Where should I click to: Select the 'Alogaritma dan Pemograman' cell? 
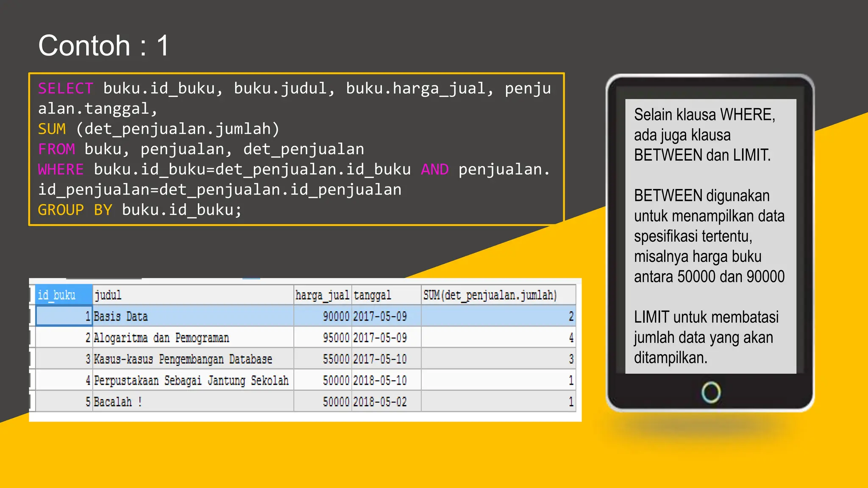click(x=193, y=338)
